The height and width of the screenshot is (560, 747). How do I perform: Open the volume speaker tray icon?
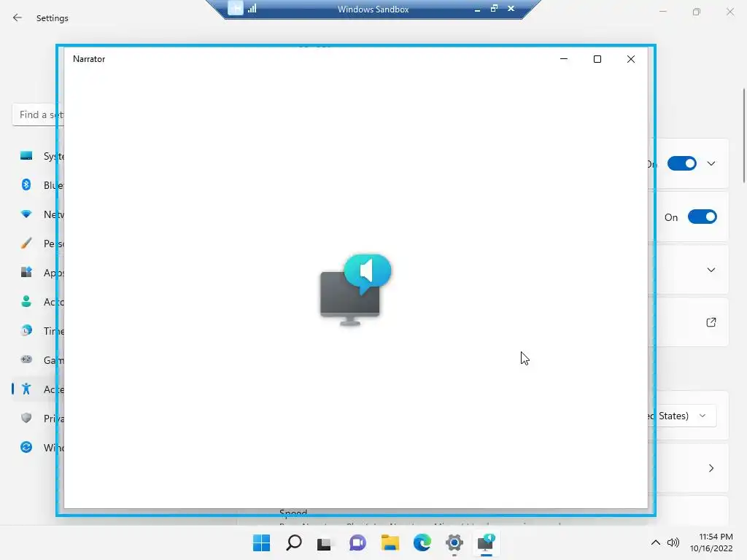click(x=673, y=542)
